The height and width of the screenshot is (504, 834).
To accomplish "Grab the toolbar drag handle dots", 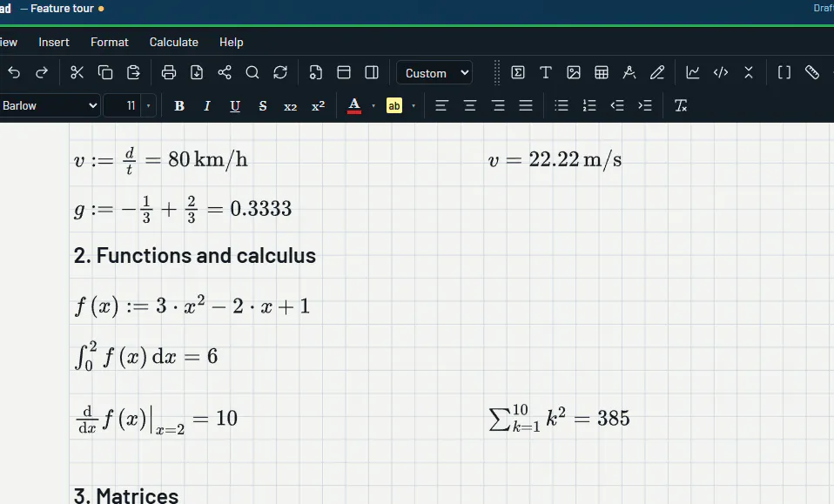I will 497,73.
